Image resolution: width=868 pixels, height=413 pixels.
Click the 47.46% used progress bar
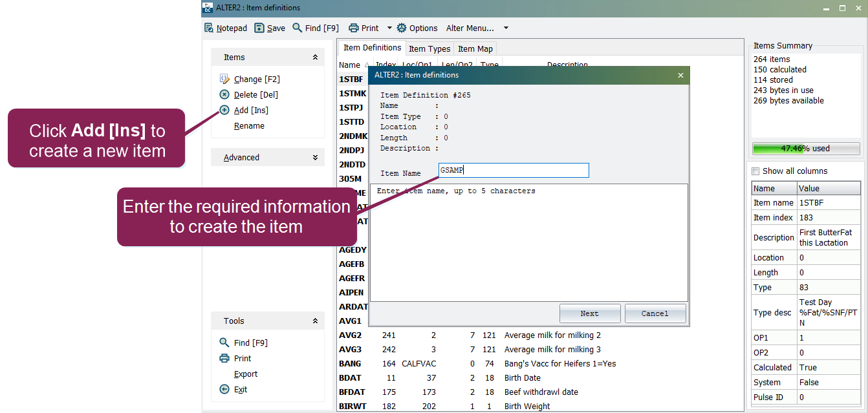tap(806, 149)
